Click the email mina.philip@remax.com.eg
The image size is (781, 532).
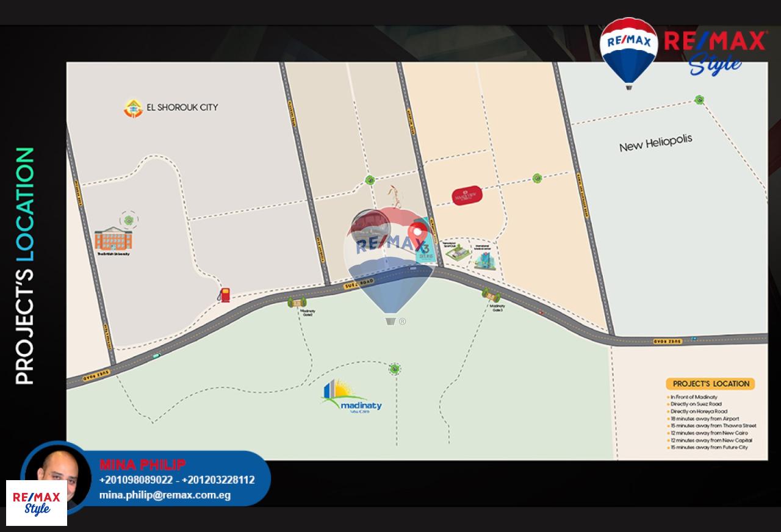165,495
